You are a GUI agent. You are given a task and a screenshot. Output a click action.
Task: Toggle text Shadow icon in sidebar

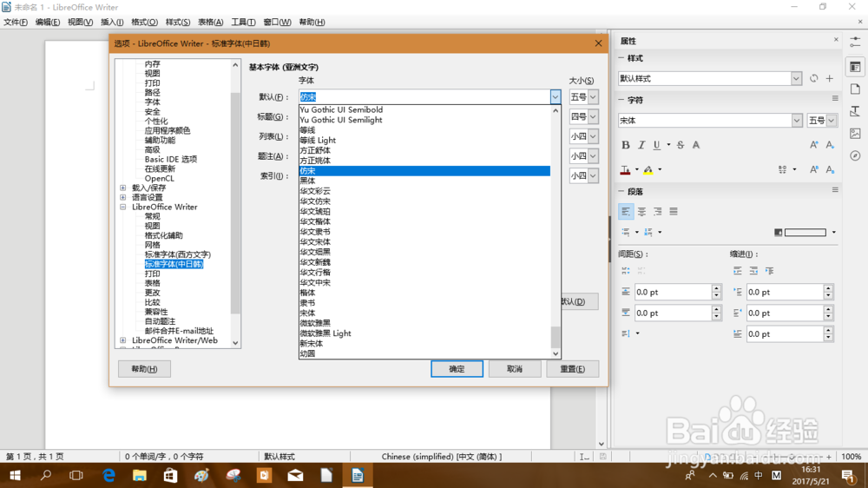tap(696, 145)
